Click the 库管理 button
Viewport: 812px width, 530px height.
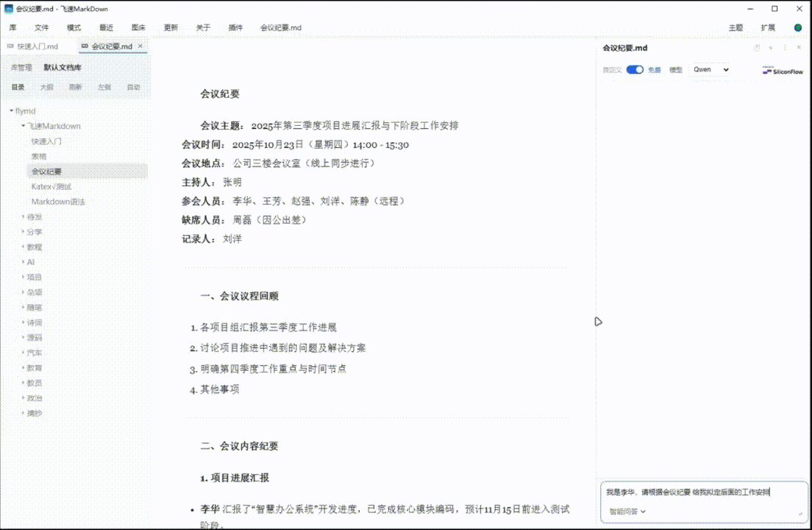tap(21, 68)
